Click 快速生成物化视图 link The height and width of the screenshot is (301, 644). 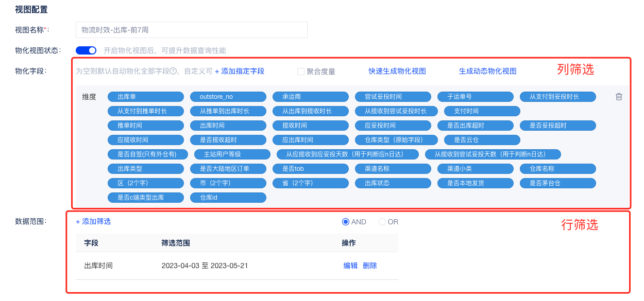click(397, 71)
